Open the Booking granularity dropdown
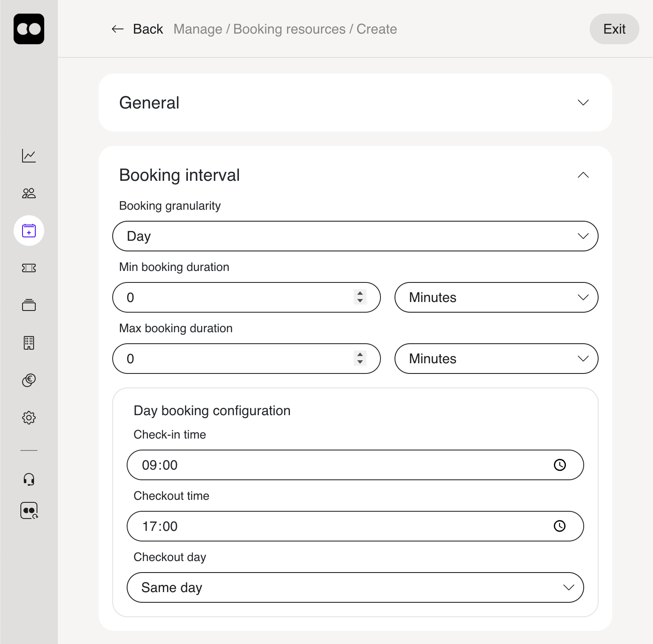653x644 pixels. point(355,236)
